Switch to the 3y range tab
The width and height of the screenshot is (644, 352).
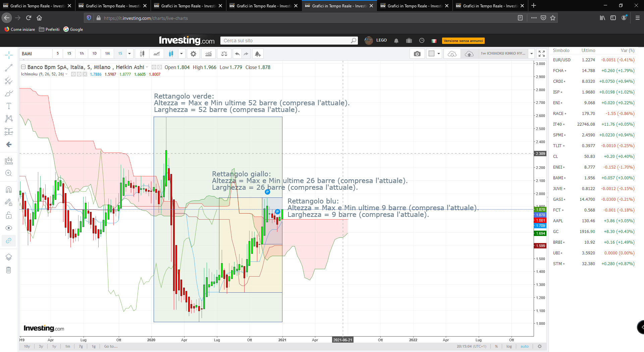coord(41,346)
